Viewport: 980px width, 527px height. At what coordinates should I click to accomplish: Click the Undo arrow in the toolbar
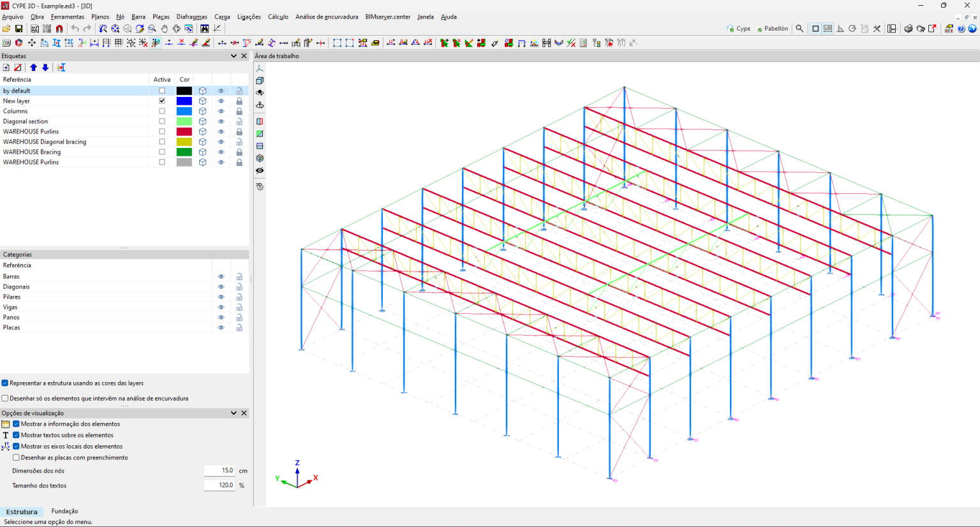(75, 29)
